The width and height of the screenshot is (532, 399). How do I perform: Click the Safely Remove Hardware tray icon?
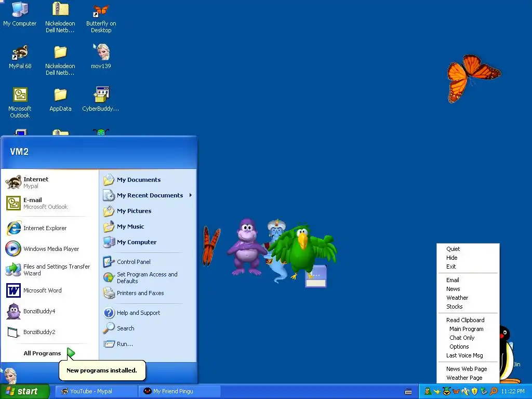point(484,392)
